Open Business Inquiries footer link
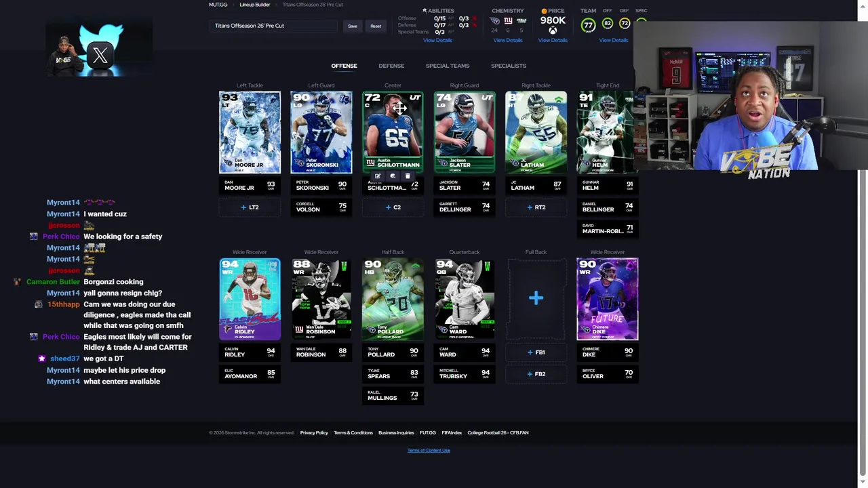The height and width of the screenshot is (488, 868). tap(396, 432)
